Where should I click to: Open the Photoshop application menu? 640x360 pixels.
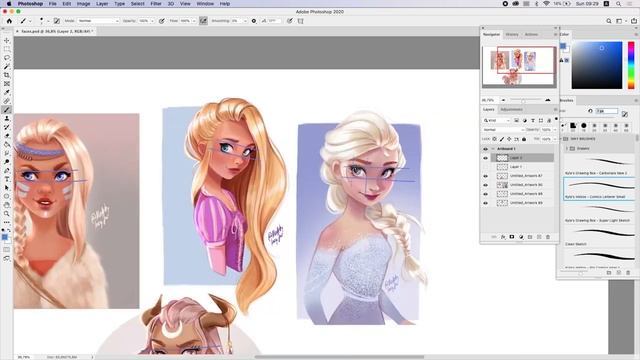pos(30,4)
